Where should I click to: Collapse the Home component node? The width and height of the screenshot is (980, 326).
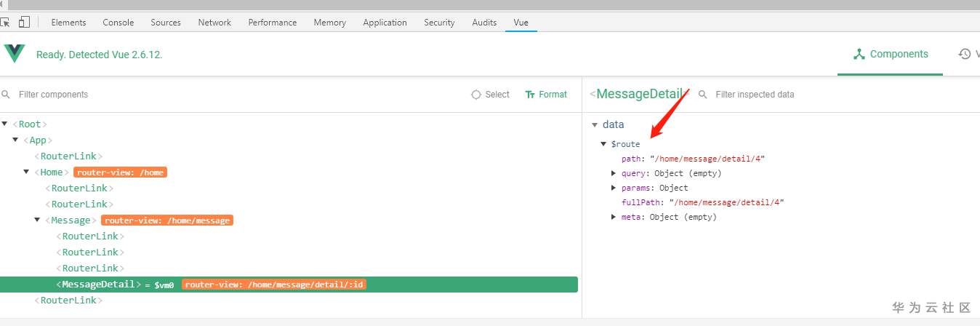coord(26,172)
